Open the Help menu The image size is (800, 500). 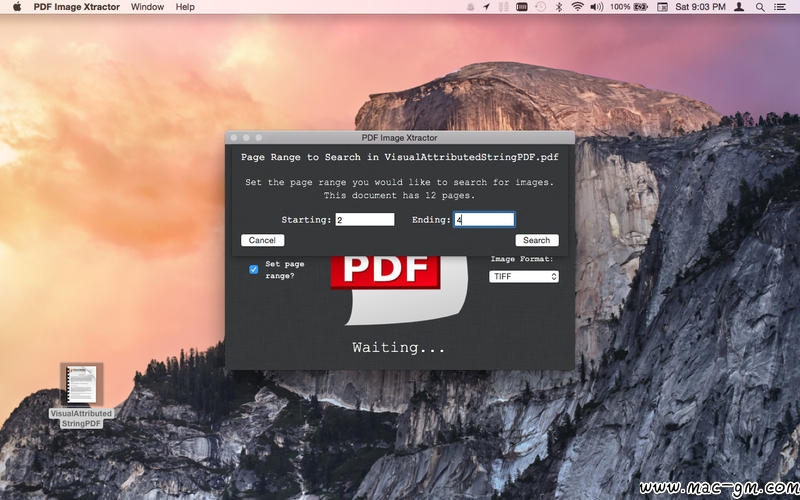tap(185, 7)
